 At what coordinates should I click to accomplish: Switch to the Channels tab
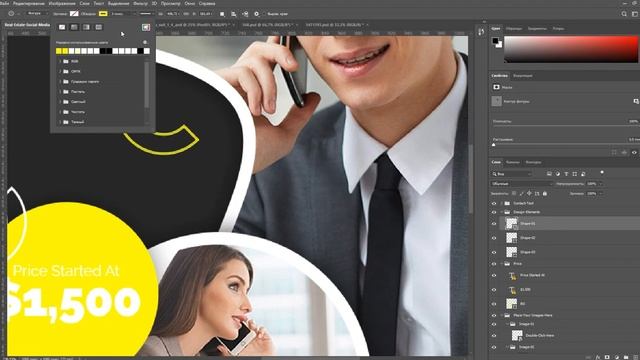click(513, 162)
